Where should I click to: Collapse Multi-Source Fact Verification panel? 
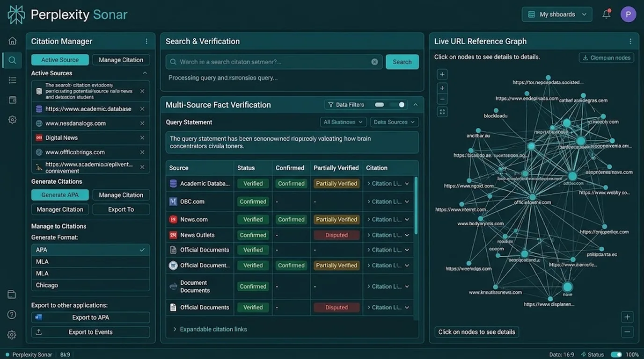pos(415,105)
